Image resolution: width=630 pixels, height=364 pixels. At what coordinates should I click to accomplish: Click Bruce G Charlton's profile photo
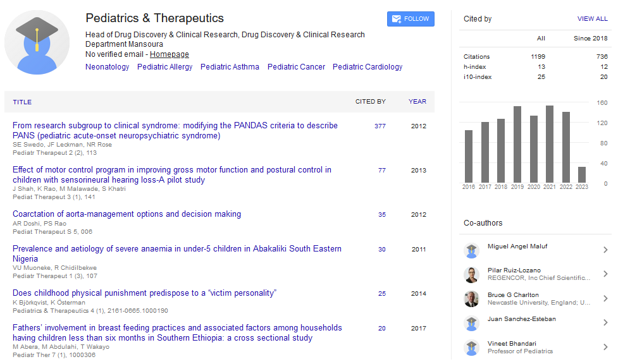(x=471, y=299)
